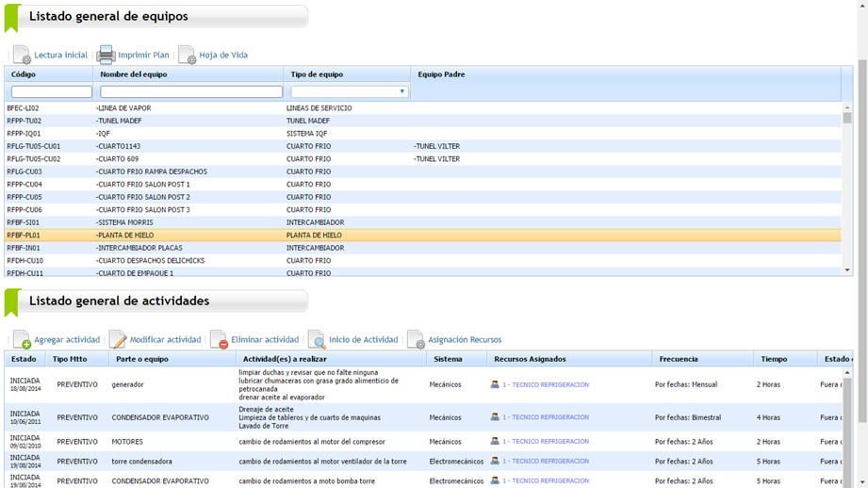Select CUARTO FRIO SALON POST 3 row

coord(423,210)
